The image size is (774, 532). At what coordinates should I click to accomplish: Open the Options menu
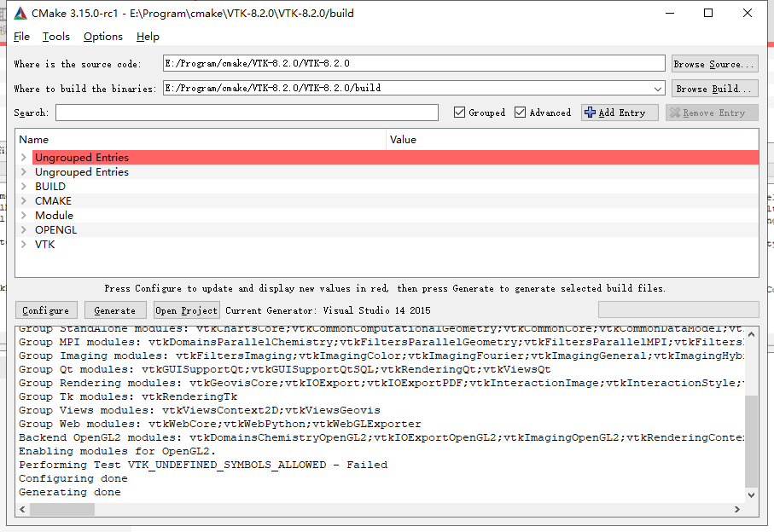point(102,37)
